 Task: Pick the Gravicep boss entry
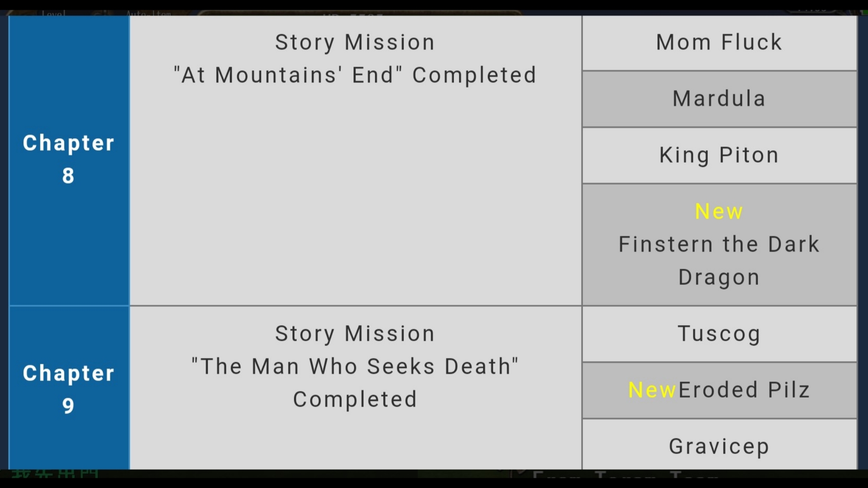[x=719, y=446]
